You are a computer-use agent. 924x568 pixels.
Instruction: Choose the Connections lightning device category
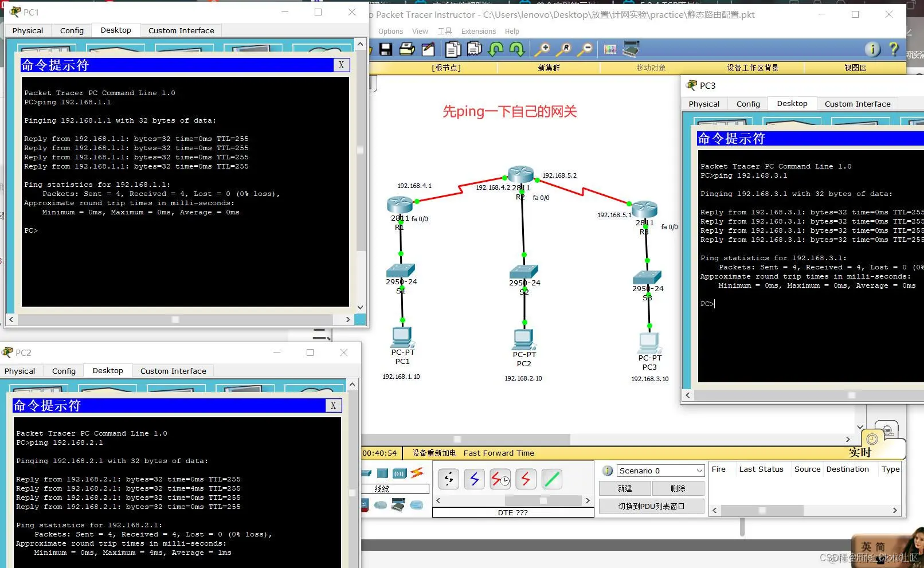point(417,473)
